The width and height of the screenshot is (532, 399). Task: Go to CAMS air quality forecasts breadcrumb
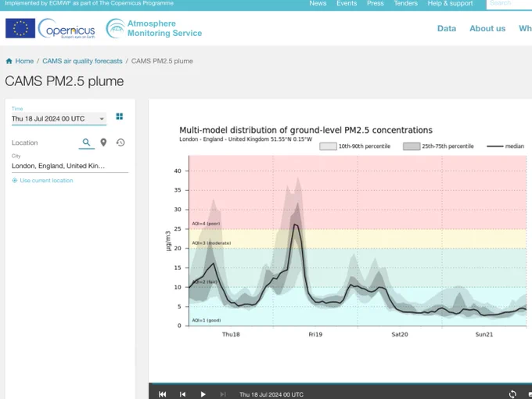click(82, 61)
